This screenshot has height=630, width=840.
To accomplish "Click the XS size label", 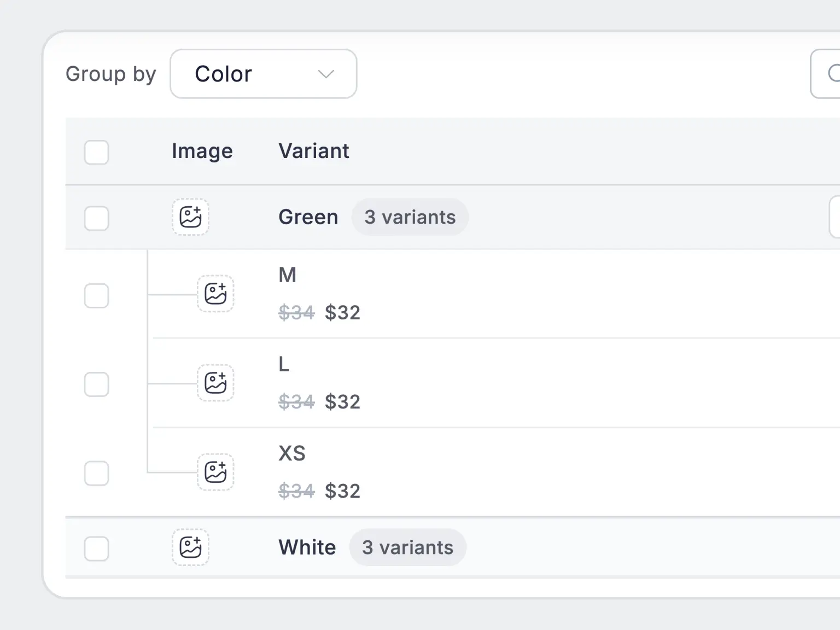I will (x=292, y=453).
